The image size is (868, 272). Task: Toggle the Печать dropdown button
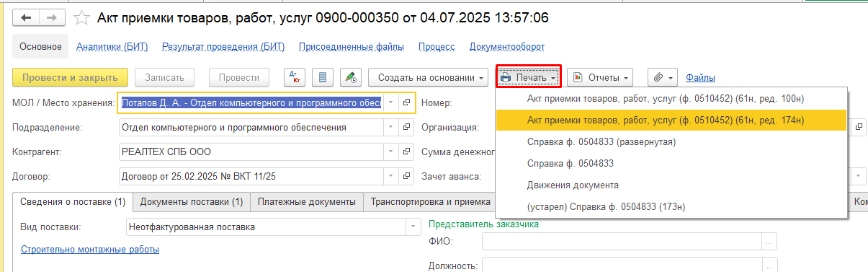(x=528, y=77)
